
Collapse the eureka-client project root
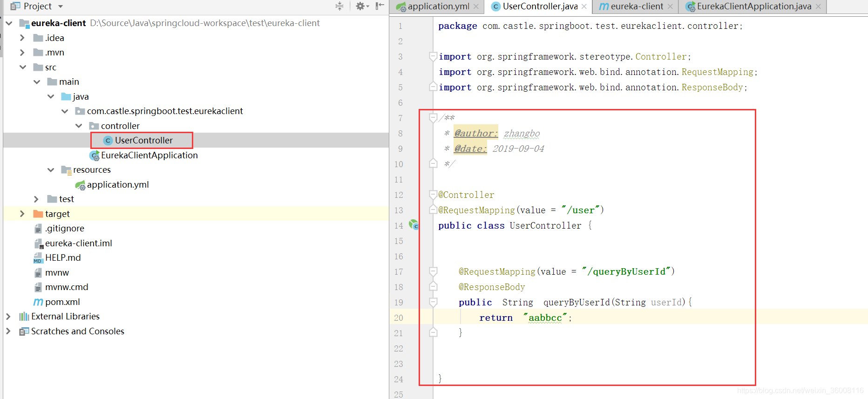pos(9,23)
